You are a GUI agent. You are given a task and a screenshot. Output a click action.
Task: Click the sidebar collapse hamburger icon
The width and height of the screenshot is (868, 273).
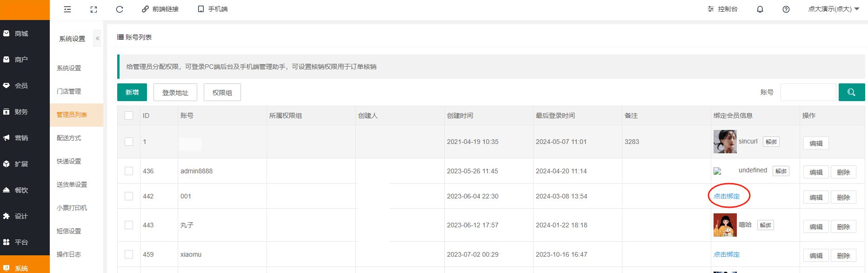[x=67, y=9]
